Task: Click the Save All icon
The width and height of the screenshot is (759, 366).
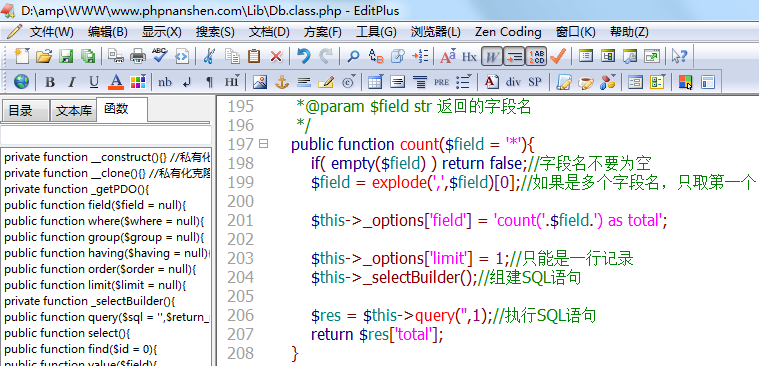Action: point(88,56)
